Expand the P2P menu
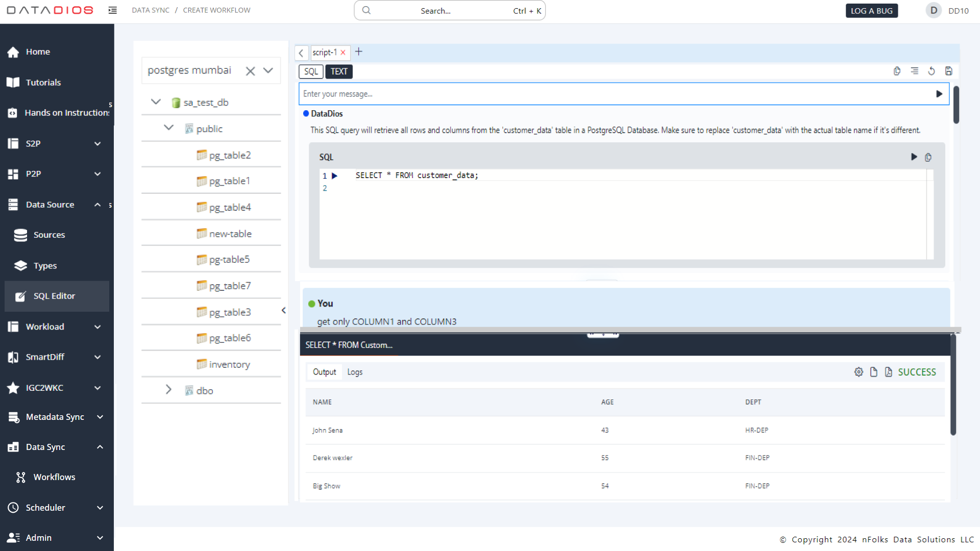980x551 pixels. tap(97, 174)
